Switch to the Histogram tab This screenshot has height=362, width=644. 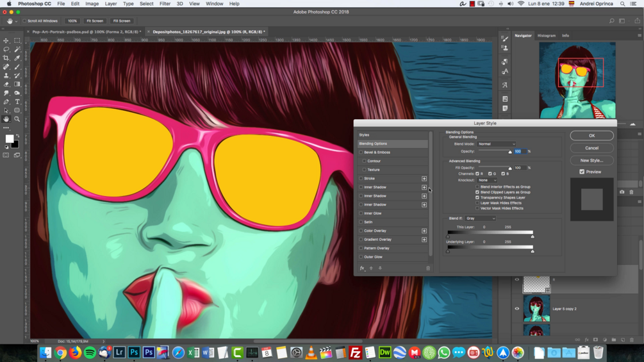546,36
